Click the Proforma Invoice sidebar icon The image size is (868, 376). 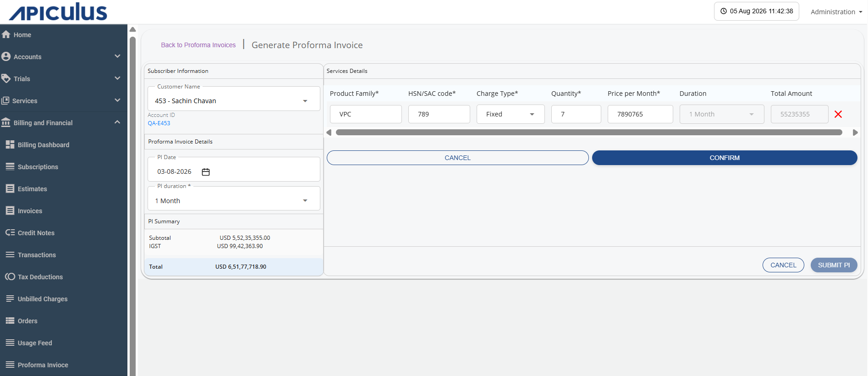click(10, 365)
